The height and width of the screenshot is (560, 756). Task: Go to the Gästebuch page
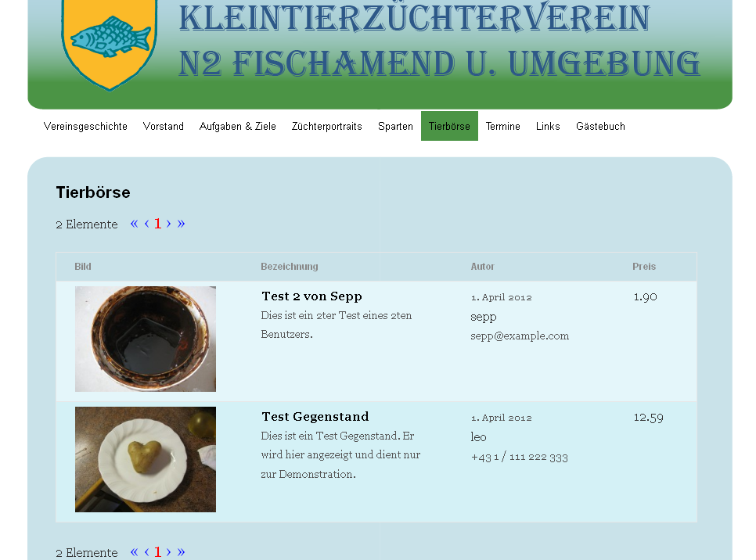click(600, 126)
